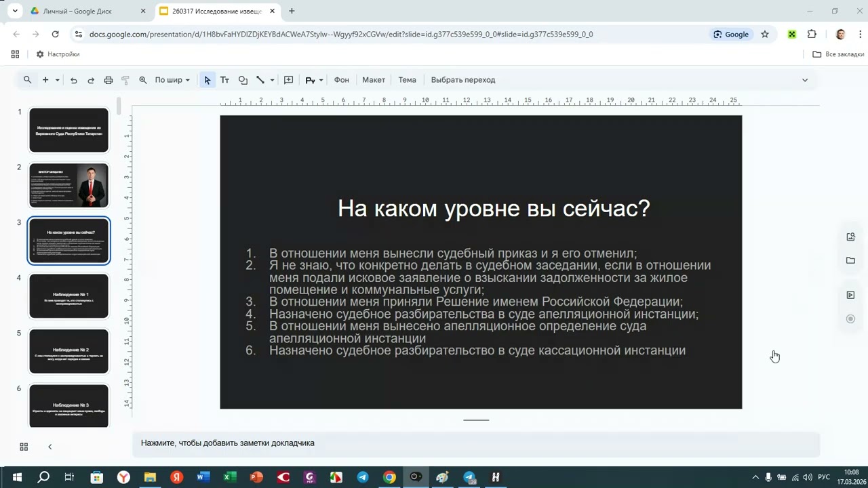Insert a text box

(224, 80)
